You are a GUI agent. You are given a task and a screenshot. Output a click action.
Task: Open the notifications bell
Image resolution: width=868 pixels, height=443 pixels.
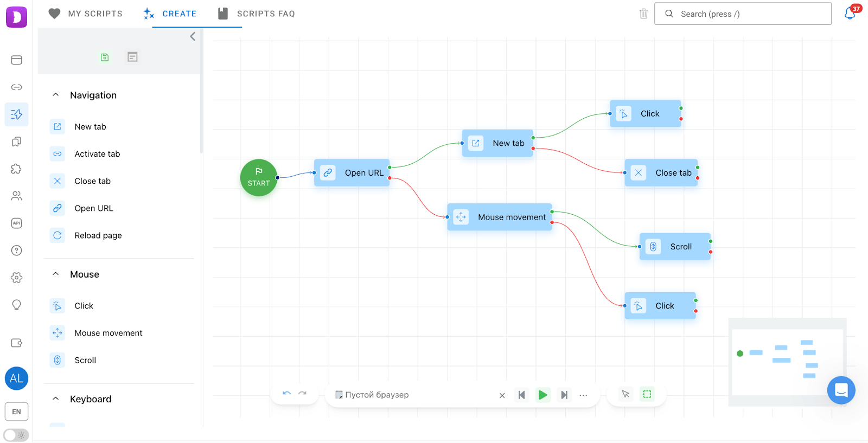click(x=850, y=14)
